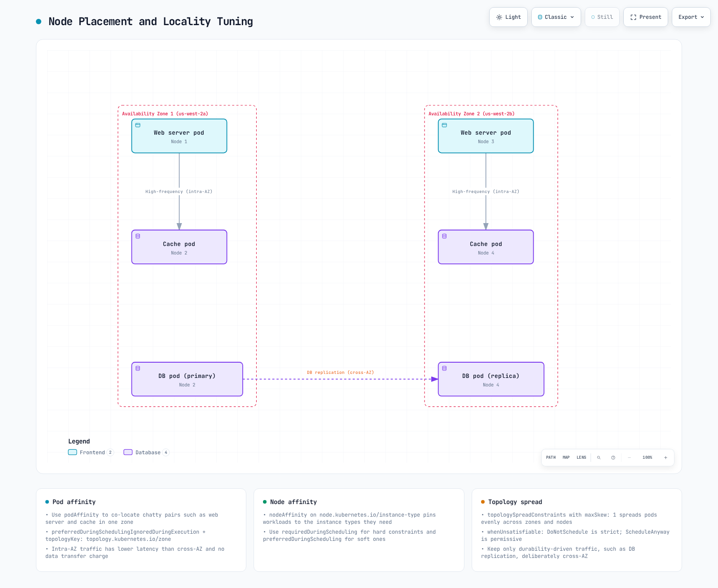Click the icon on Web server pod Node 3
The image size is (718, 588).
[444, 125]
